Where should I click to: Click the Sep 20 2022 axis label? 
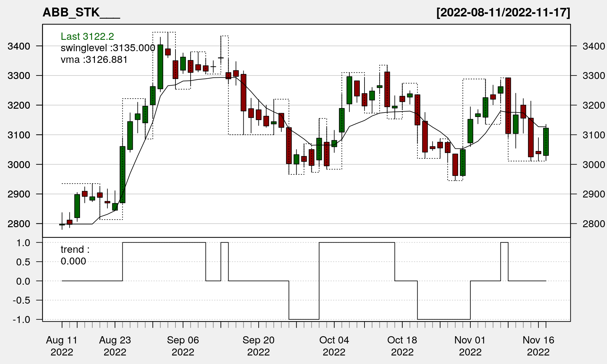258,346
